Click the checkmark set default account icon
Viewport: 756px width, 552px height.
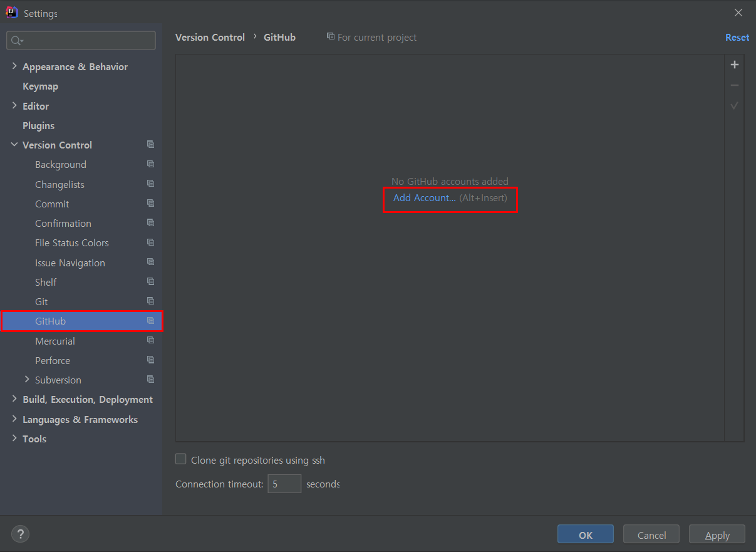[x=735, y=106]
